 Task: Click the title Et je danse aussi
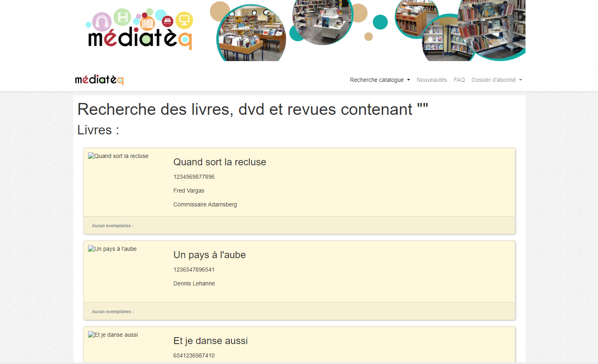pos(210,341)
